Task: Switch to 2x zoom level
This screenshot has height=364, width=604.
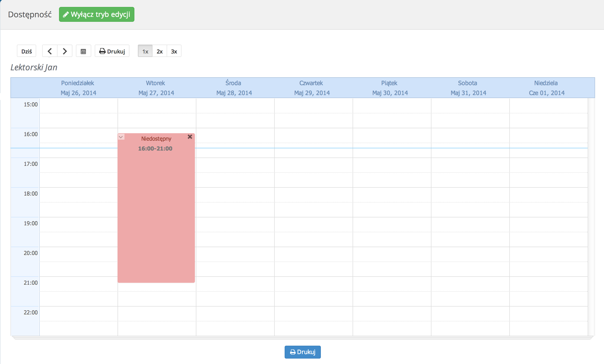Action: coord(159,51)
